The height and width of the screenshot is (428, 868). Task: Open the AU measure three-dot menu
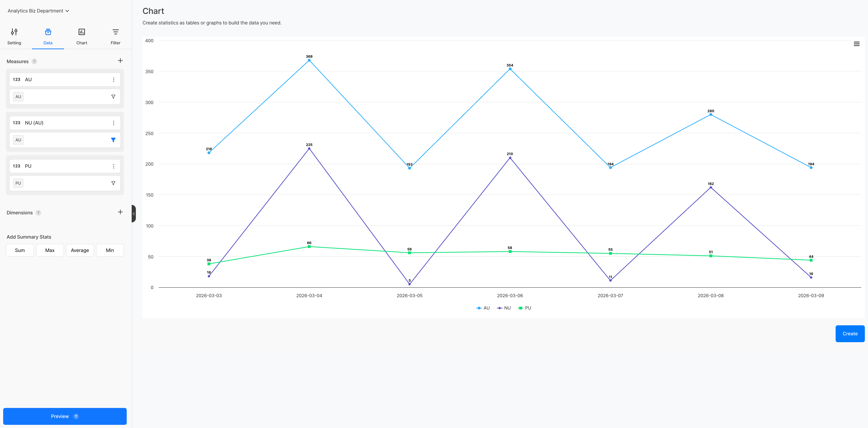pyautogui.click(x=114, y=80)
